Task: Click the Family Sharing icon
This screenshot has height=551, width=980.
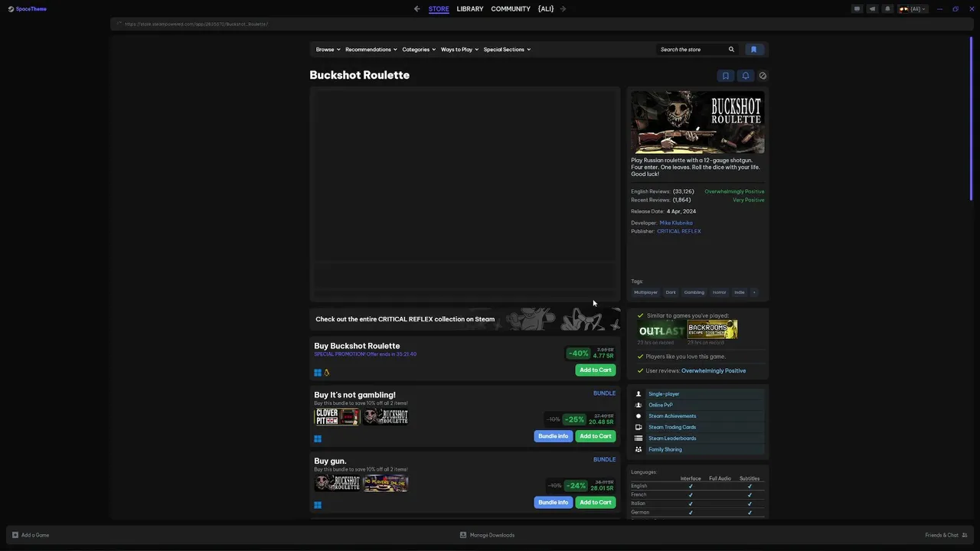Action: [639, 449]
